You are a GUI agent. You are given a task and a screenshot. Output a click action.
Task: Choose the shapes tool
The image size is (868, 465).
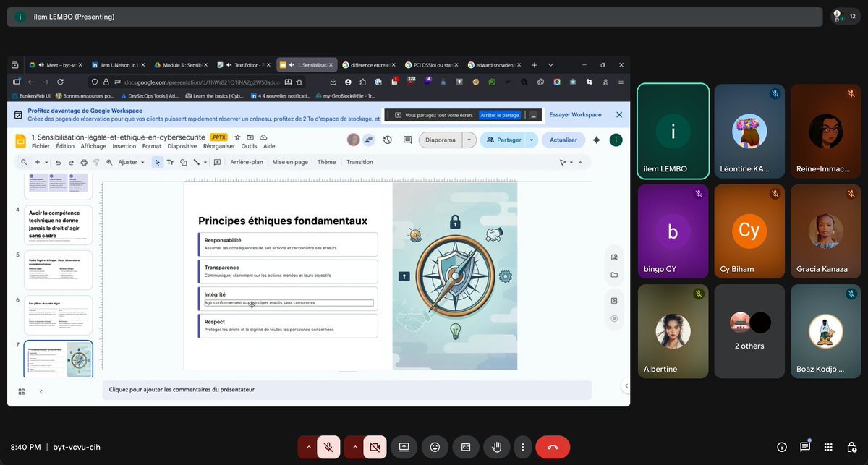tap(184, 162)
